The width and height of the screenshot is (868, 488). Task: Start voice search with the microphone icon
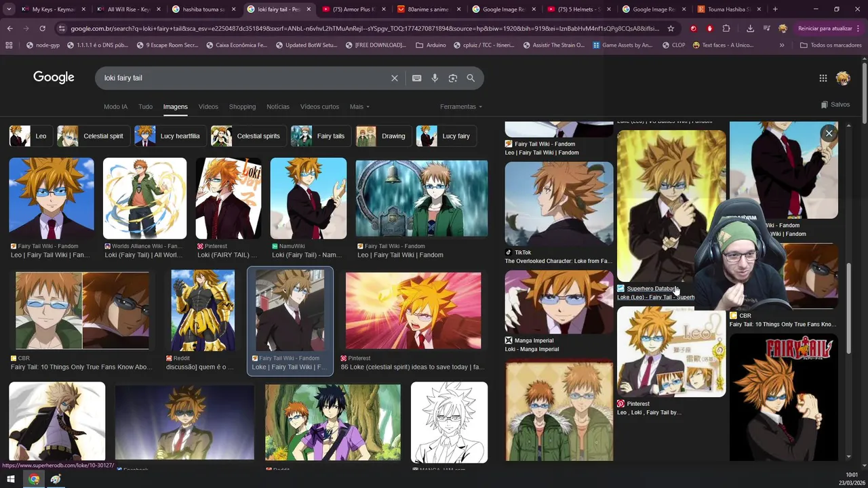[x=435, y=78]
